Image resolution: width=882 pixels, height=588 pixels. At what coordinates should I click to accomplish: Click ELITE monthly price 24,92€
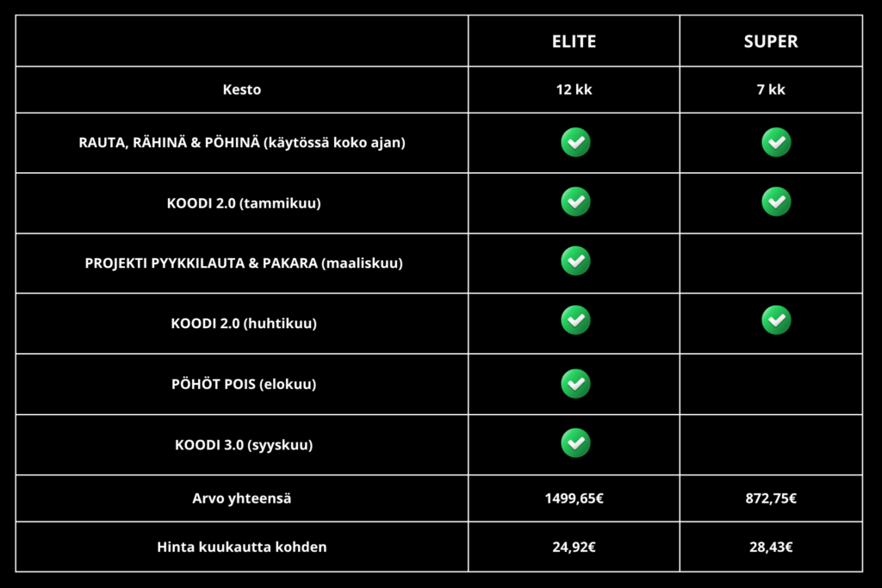pyautogui.click(x=574, y=547)
